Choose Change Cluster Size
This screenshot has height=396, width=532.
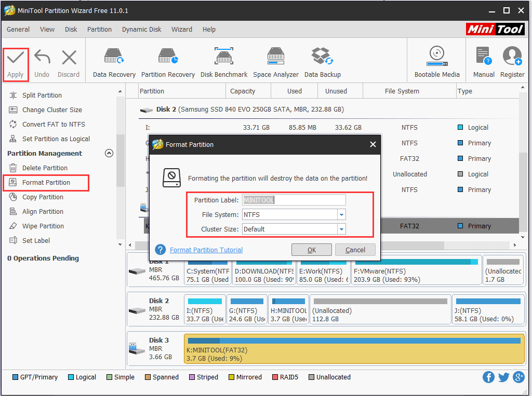pyautogui.click(x=52, y=110)
